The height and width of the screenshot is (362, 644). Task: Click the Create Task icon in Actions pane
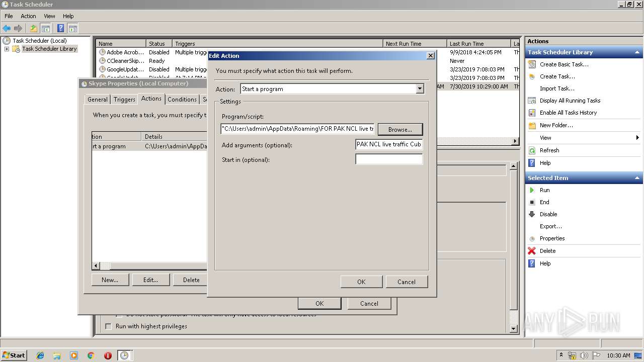532,76
